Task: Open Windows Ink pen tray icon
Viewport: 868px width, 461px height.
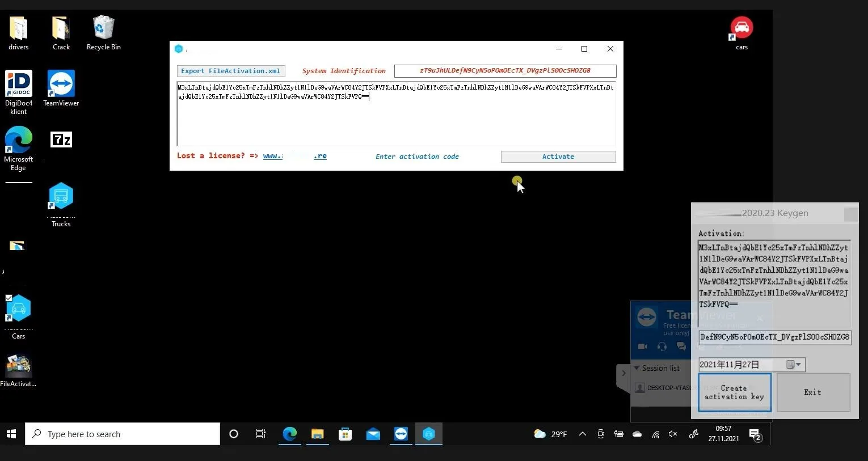Action: coord(693,434)
